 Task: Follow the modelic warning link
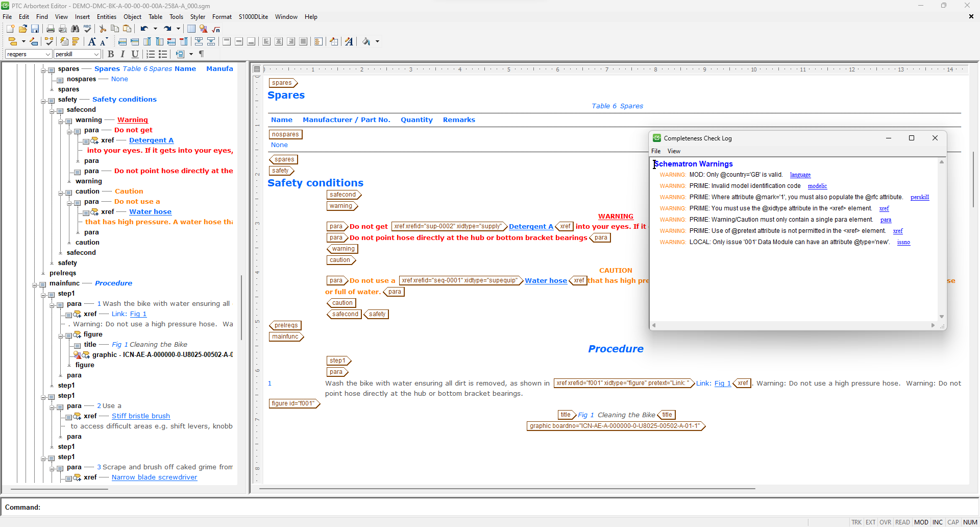tap(817, 186)
